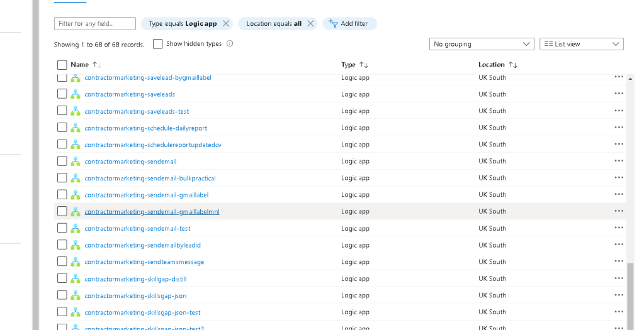
Task: Open more options for contractormarketing-sendemail-gmaillabelmnl row
Action: (x=619, y=211)
